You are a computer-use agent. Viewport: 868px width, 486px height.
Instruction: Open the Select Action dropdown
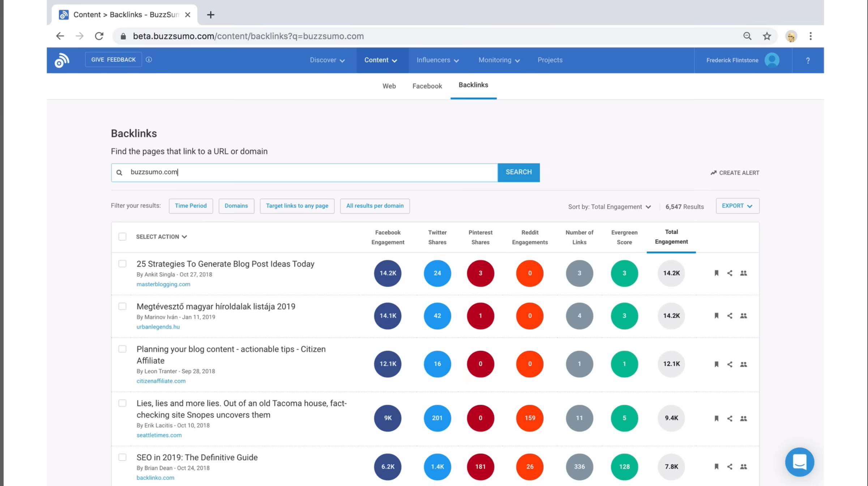[161, 236]
